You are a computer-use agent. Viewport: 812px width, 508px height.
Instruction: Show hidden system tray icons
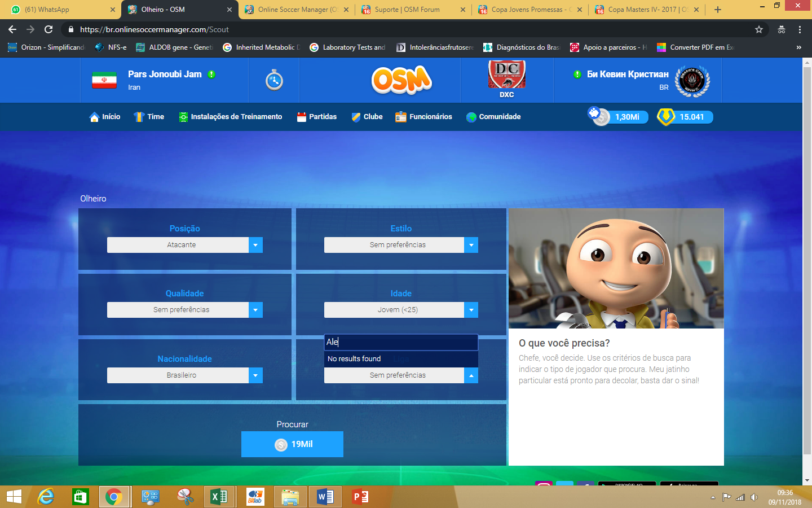tap(713, 497)
